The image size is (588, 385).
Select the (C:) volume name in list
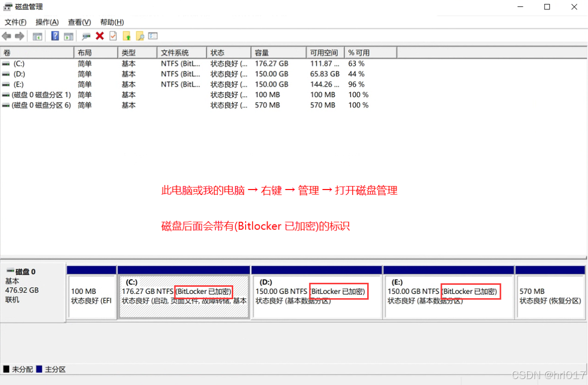(x=19, y=64)
